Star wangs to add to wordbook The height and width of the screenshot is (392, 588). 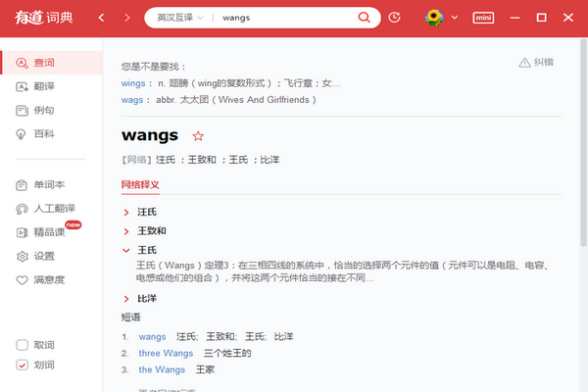tap(198, 136)
